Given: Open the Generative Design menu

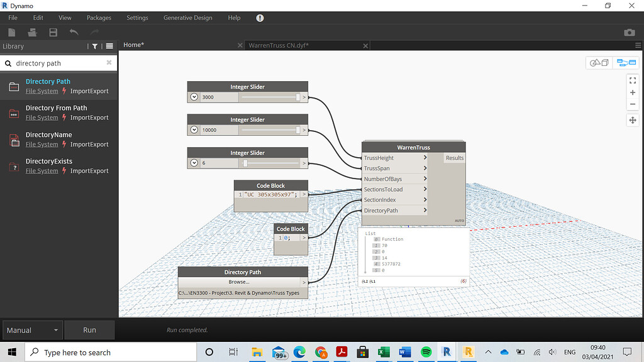Looking at the screenshot, I should pos(187,18).
